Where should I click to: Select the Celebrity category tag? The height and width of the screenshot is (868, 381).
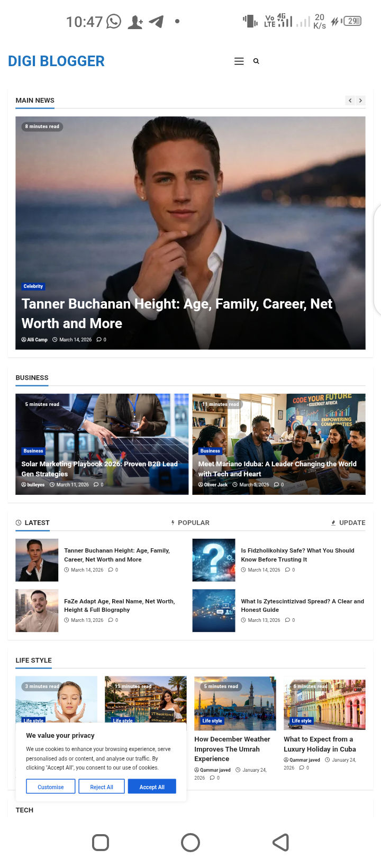[x=33, y=286]
